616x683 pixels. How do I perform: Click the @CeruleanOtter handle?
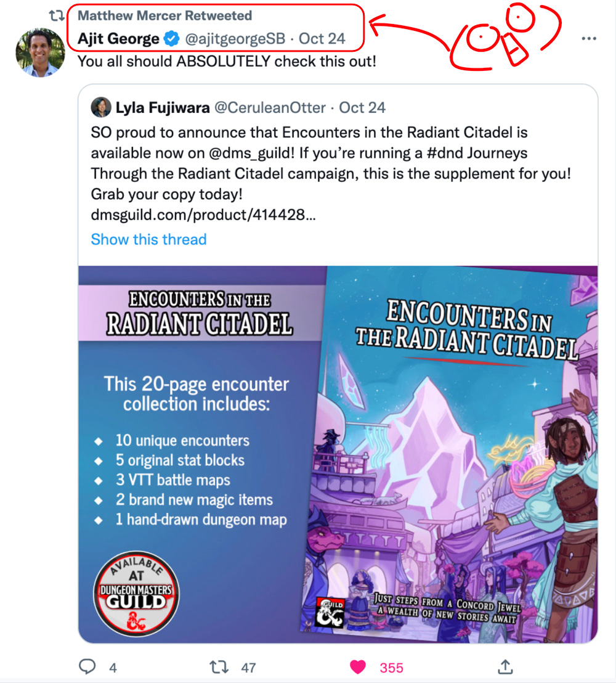coord(270,108)
